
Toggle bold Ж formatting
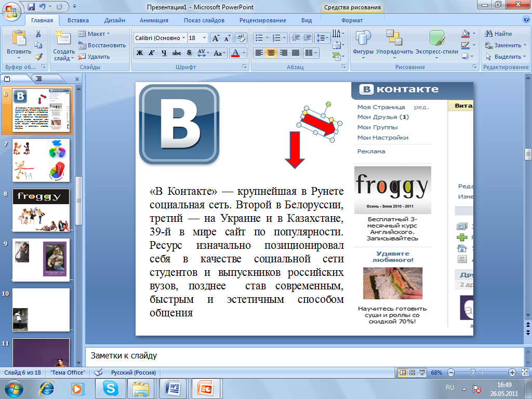(x=139, y=53)
